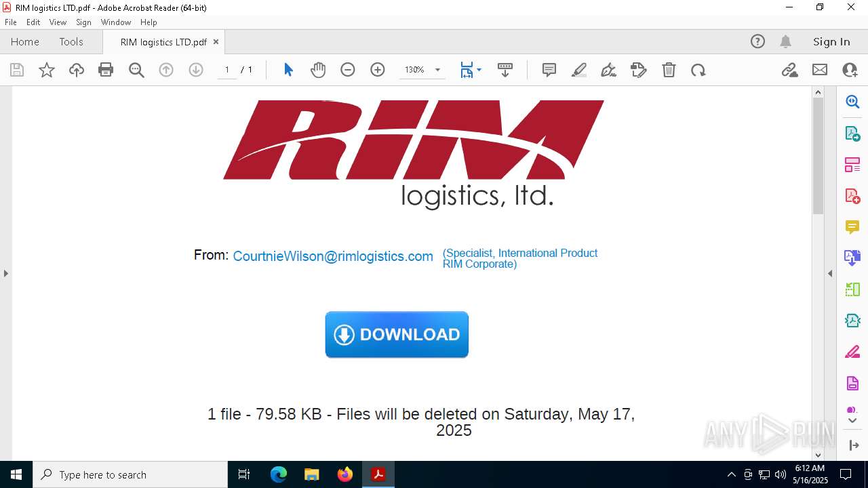868x488 pixels.
Task: Switch to the Tools tab
Action: pos(71,41)
